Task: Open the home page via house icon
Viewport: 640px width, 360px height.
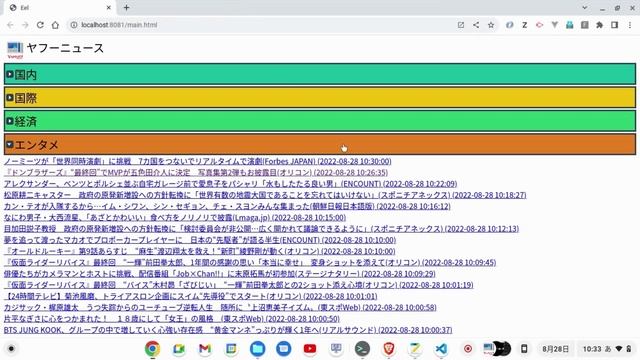Action: coord(55,25)
